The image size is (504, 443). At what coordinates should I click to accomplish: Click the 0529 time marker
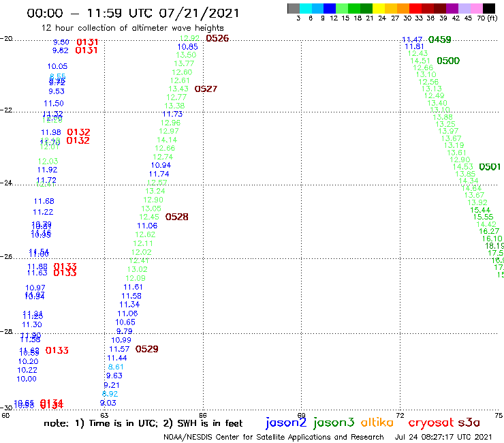(x=147, y=349)
